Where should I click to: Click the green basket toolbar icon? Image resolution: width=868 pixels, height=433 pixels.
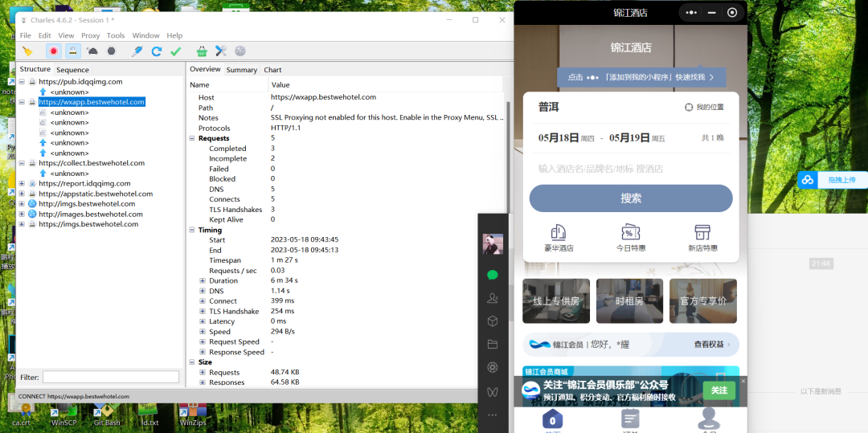click(202, 51)
